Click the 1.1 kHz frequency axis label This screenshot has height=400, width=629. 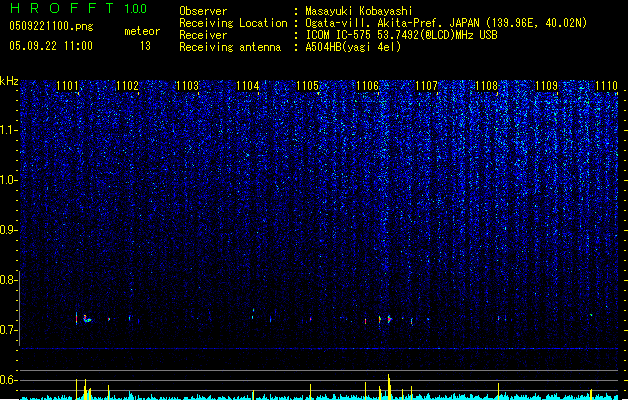click(x=8, y=130)
